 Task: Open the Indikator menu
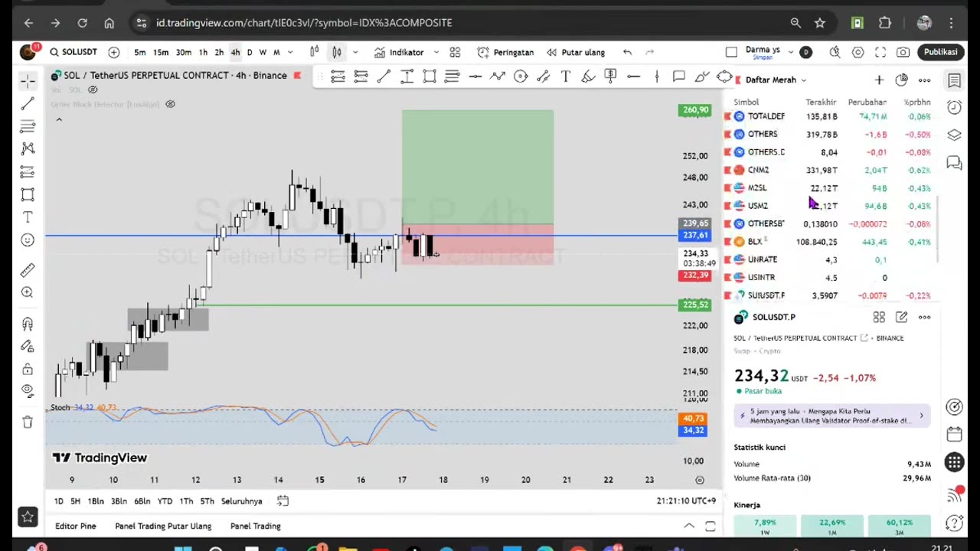399,52
